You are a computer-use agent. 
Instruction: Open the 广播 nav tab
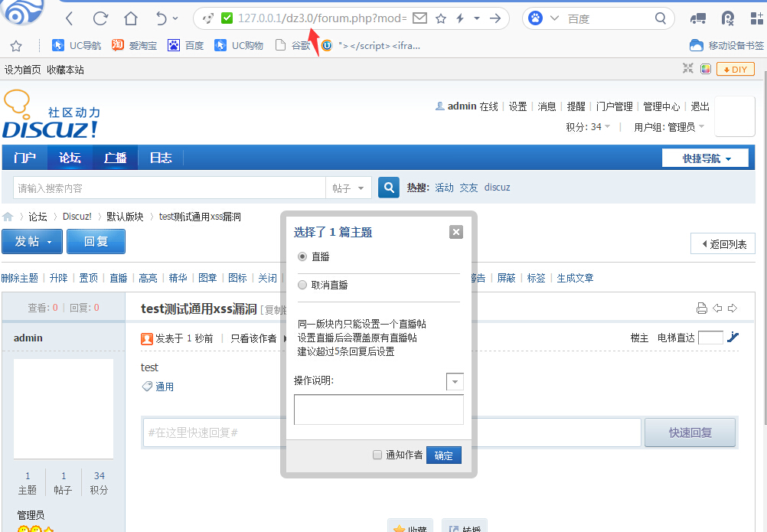pyautogui.click(x=115, y=158)
